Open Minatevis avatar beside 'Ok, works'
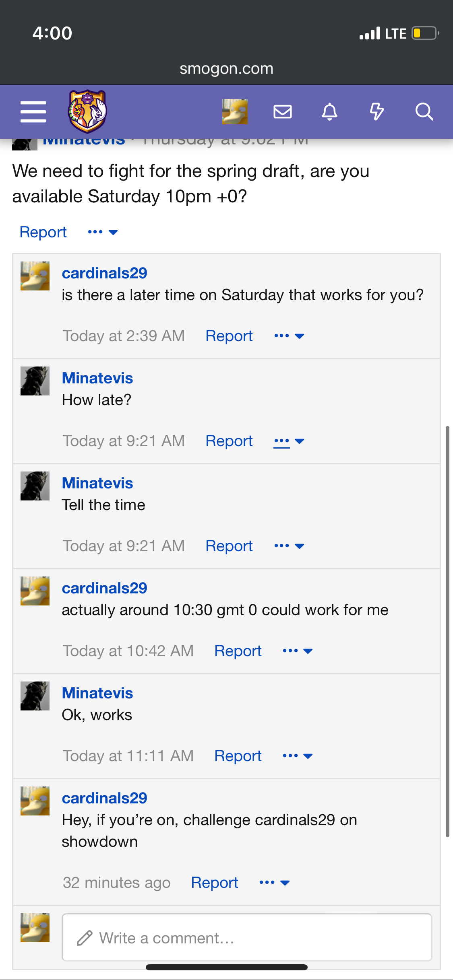Screen dimensions: 453x980 click(x=35, y=696)
